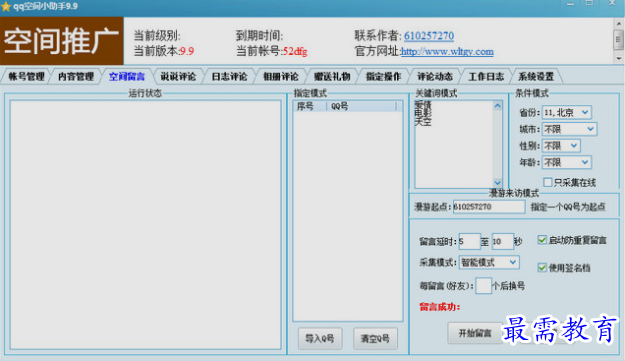Click keyword list scroll-up arrow
This screenshot has height=361, width=625.
[x=497, y=106]
